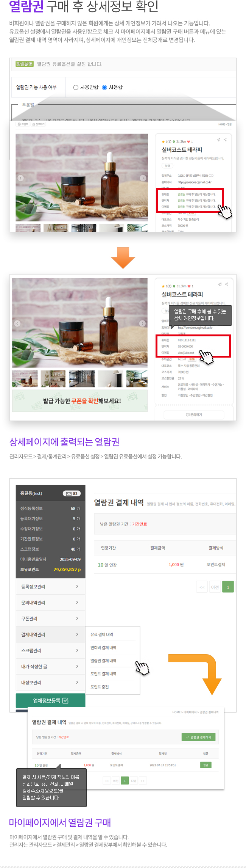Click the coupon banner 쿠폰을 확인해보세요
Screen dimensions: 246x868
tap(80, 401)
